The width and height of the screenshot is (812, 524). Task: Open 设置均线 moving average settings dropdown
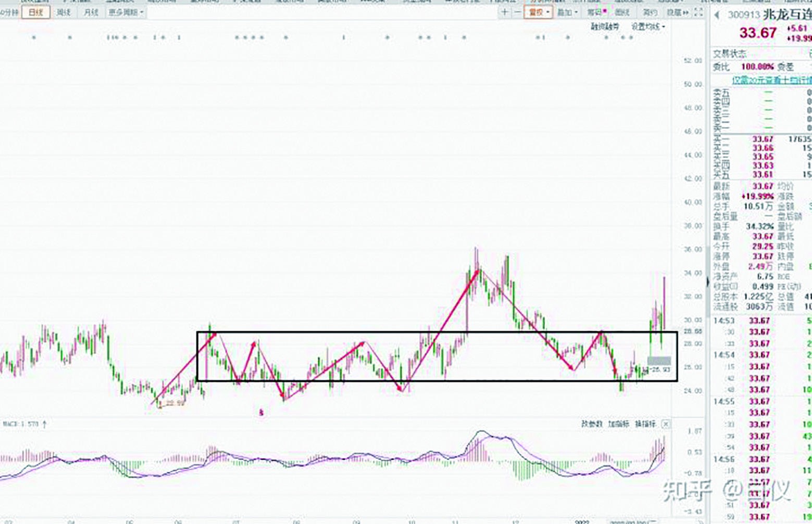[x=648, y=27]
